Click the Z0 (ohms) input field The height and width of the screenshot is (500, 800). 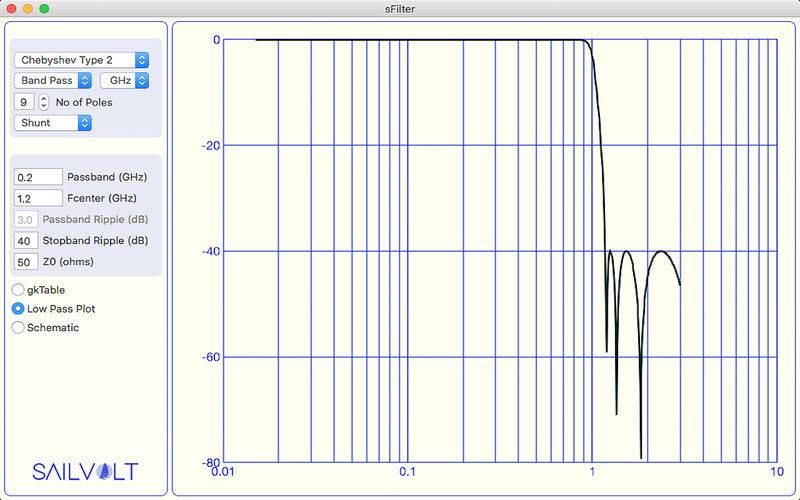[x=26, y=262]
